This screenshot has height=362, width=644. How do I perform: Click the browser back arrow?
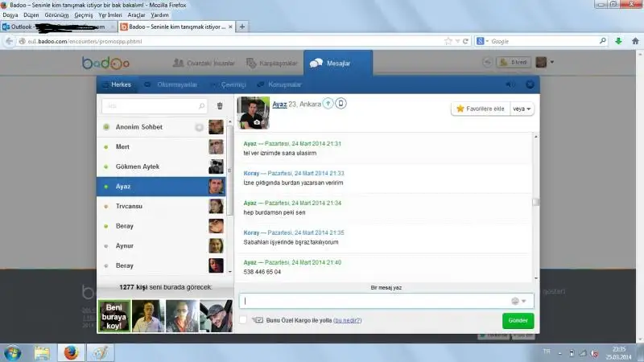[x=9, y=41]
